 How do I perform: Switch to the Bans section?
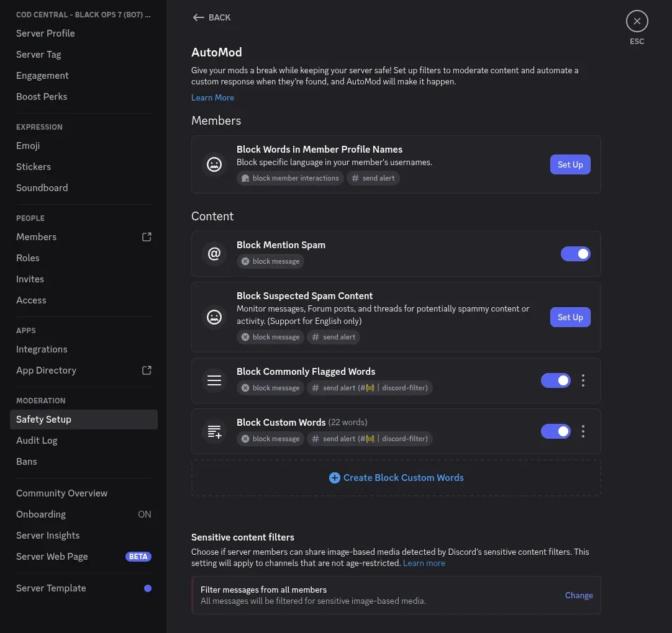[x=26, y=461]
